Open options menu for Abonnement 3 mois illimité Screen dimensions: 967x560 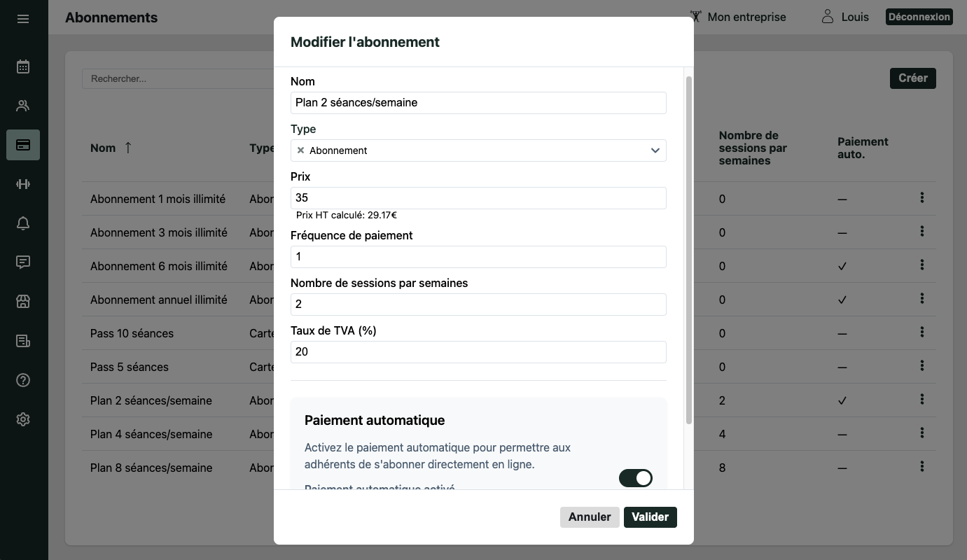[x=922, y=232]
